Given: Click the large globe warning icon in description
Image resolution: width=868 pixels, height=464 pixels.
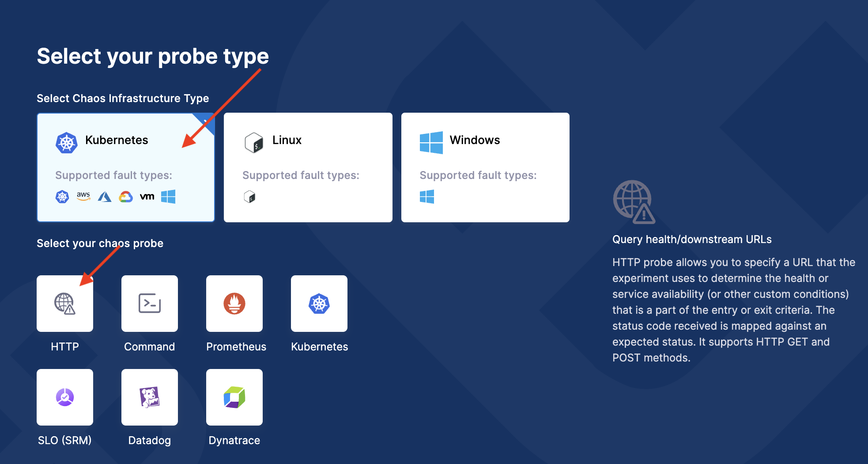Looking at the screenshot, I should point(634,202).
